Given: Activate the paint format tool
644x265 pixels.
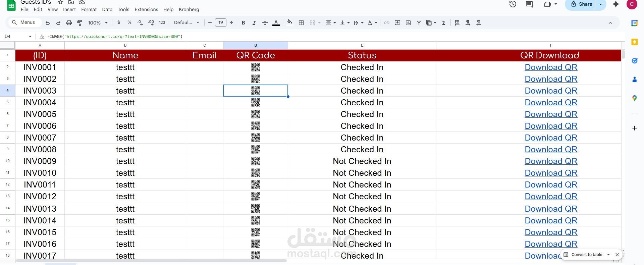Looking at the screenshot, I should tap(80, 23).
